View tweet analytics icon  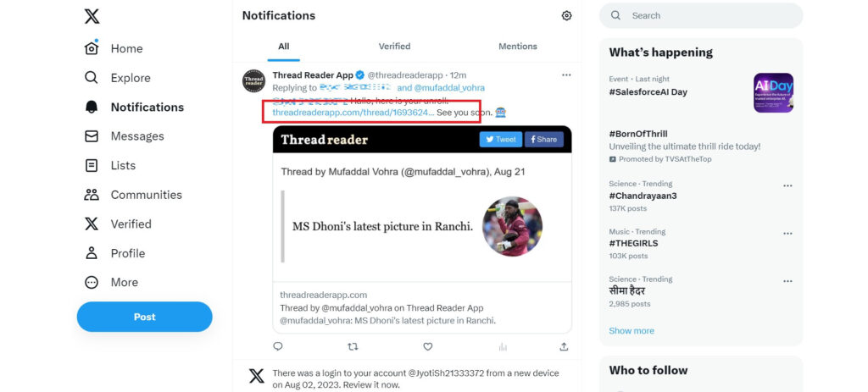point(503,346)
